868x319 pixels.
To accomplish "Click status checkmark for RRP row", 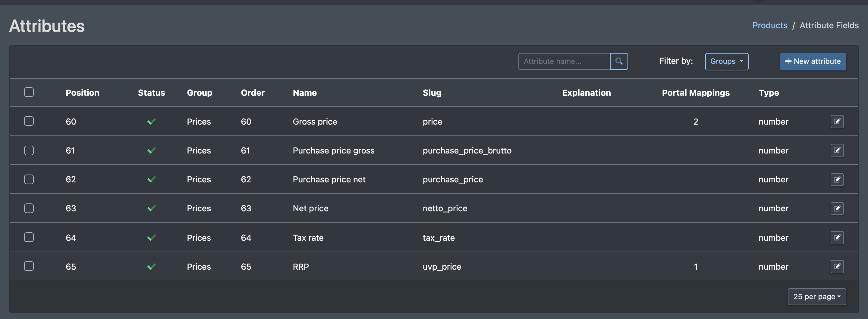I will point(151,267).
